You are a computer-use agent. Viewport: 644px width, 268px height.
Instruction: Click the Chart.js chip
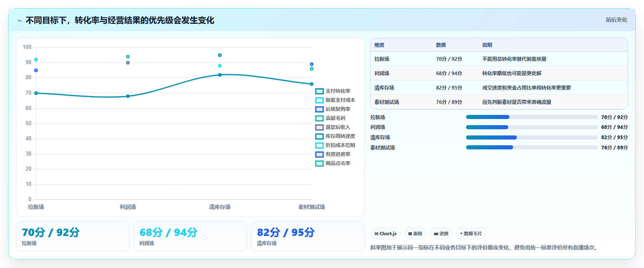click(x=386, y=234)
